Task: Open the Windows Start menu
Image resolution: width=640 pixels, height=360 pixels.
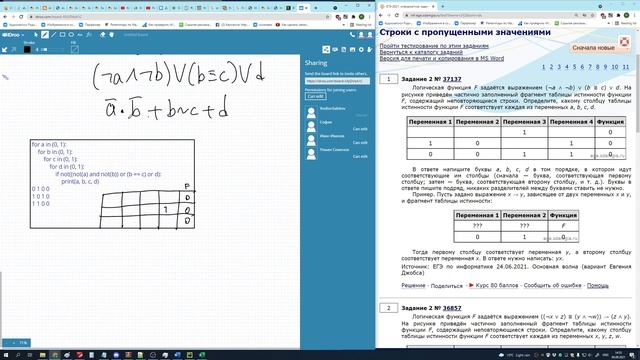Action: tap(5, 355)
